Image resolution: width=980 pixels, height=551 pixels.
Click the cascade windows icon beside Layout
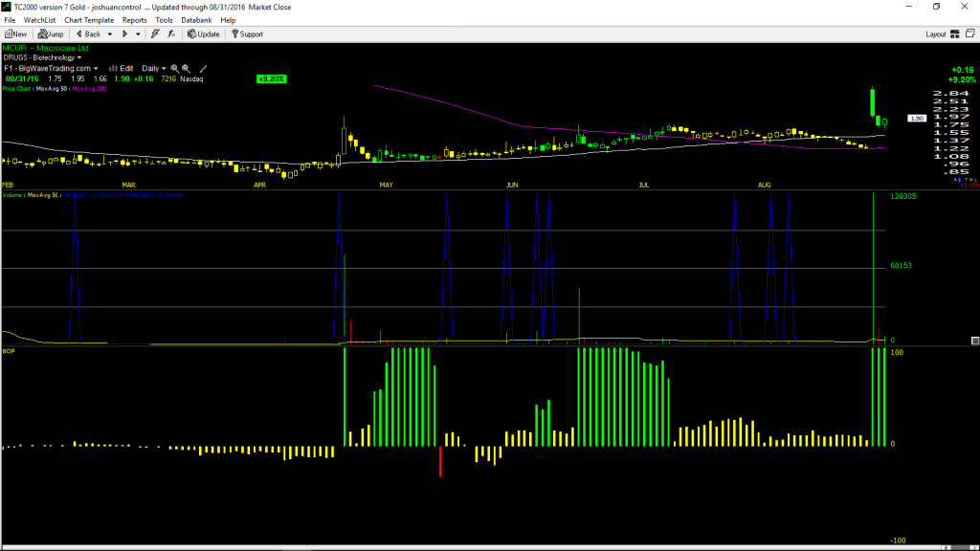[970, 33]
